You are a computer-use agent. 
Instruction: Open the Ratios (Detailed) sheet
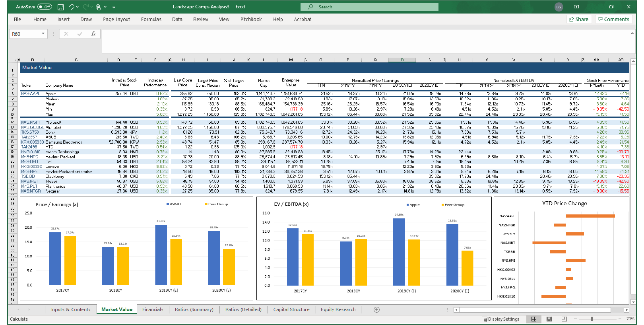pos(243,309)
